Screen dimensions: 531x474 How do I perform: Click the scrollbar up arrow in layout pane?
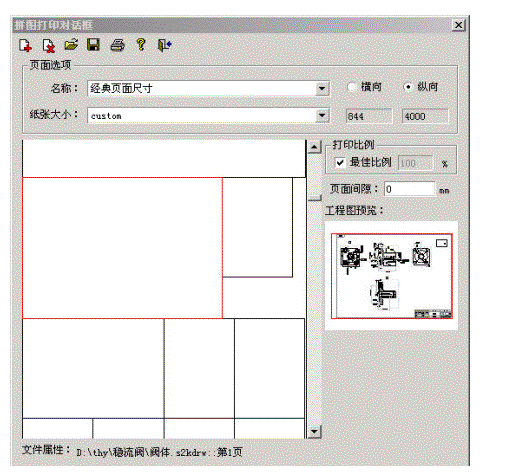[314, 147]
